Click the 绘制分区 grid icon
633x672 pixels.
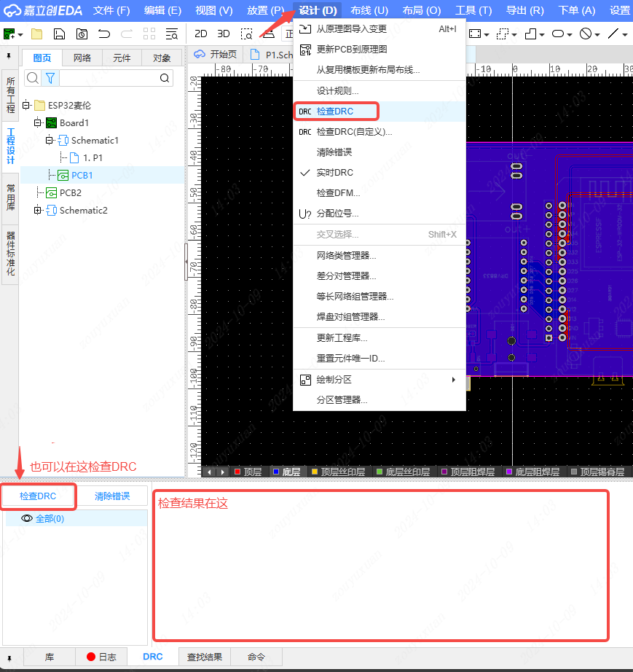(305, 380)
